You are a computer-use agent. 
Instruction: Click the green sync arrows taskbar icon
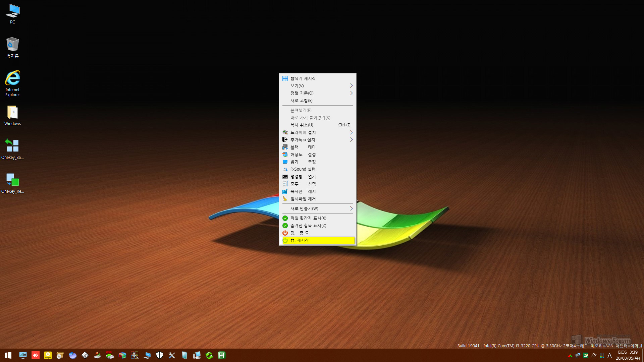(x=209, y=355)
